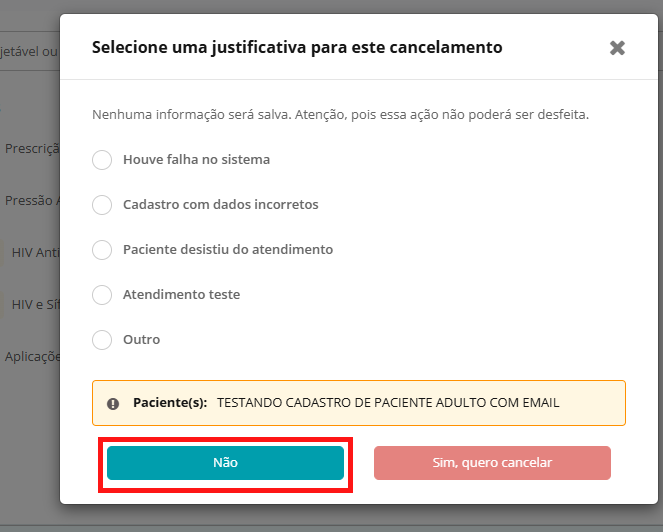Click the "Aplicaçõe" item behind the modal
Viewport: 663px width, 532px height.
tap(32, 356)
